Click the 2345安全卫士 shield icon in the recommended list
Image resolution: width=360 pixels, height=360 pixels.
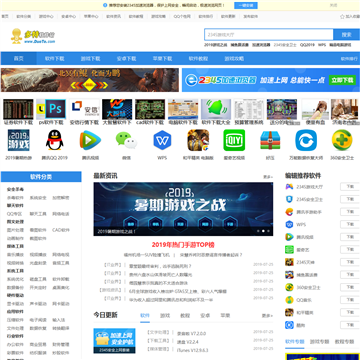point(289,199)
